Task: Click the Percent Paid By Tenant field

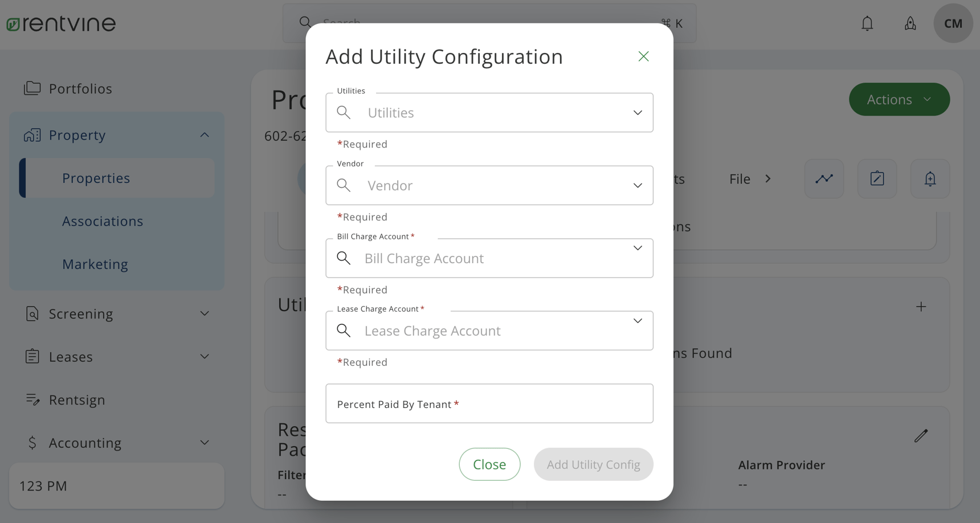Action: (x=489, y=403)
